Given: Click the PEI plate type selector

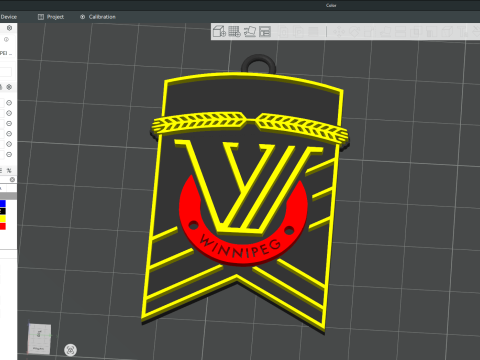Looking at the screenshot, I should (6, 53).
